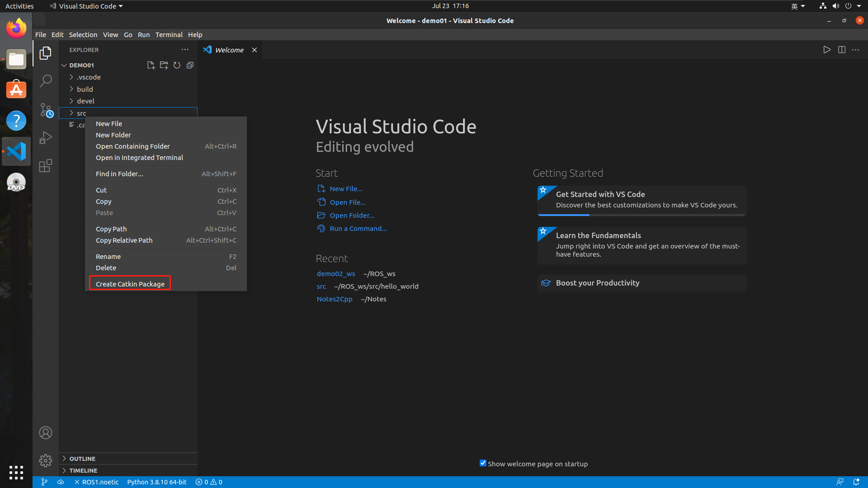Open the Manage gear settings menu

tap(46, 460)
